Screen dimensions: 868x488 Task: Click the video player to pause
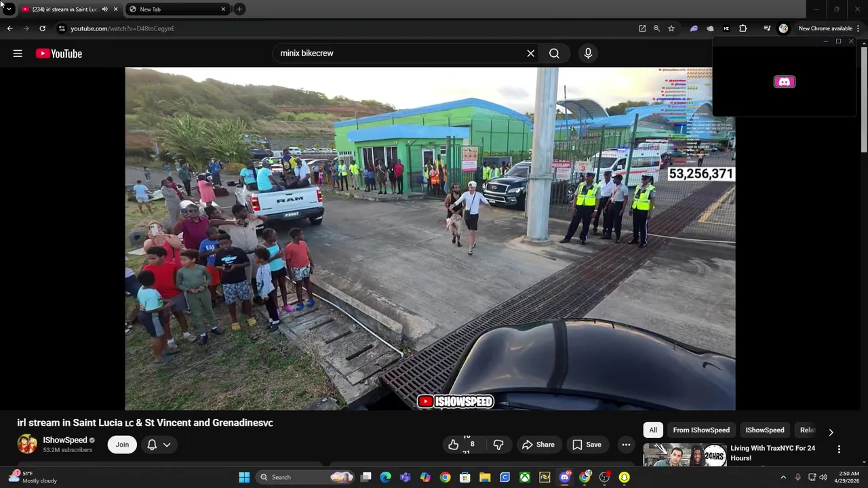click(x=430, y=239)
